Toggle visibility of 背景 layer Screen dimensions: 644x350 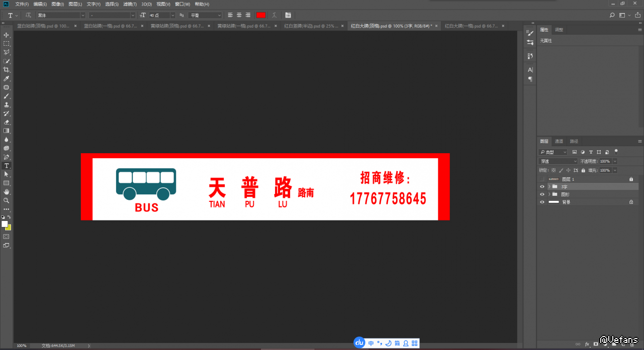coord(542,202)
